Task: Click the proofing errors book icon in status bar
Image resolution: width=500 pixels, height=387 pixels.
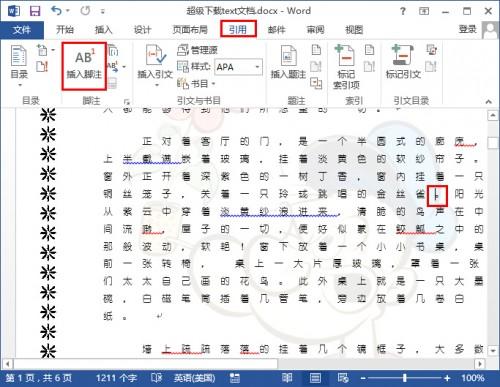Action: tap(156, 378)
